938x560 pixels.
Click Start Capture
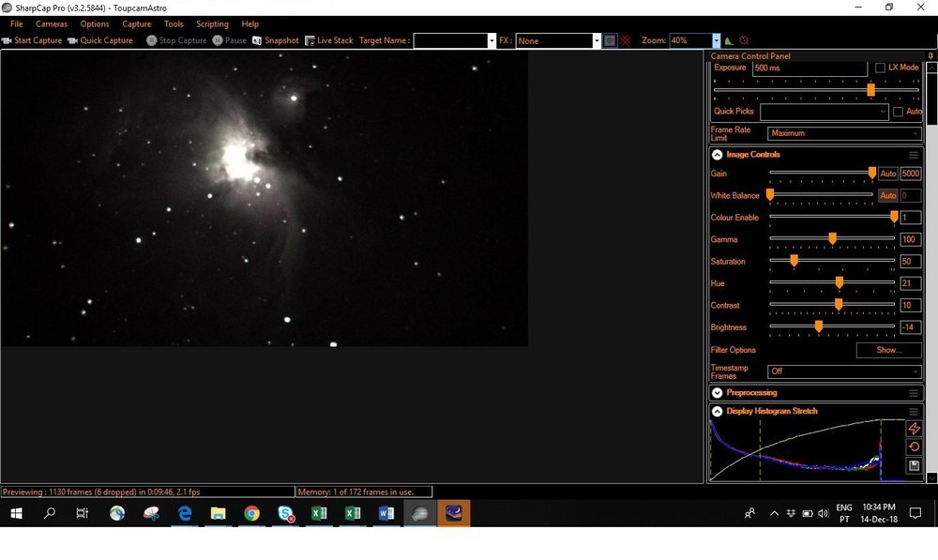coord(33,40)
